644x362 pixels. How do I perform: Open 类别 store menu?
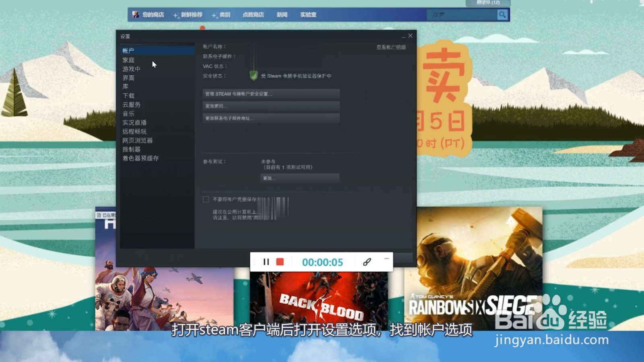coord(221,14)
